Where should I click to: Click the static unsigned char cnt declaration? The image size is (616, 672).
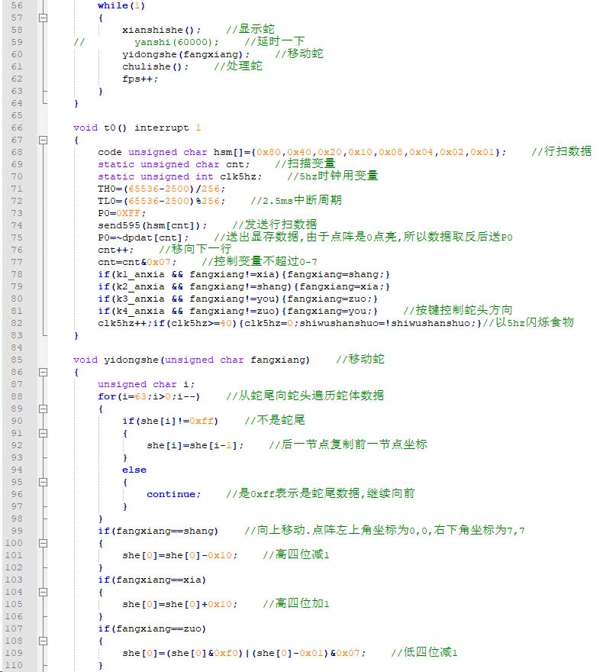point(173,165)
